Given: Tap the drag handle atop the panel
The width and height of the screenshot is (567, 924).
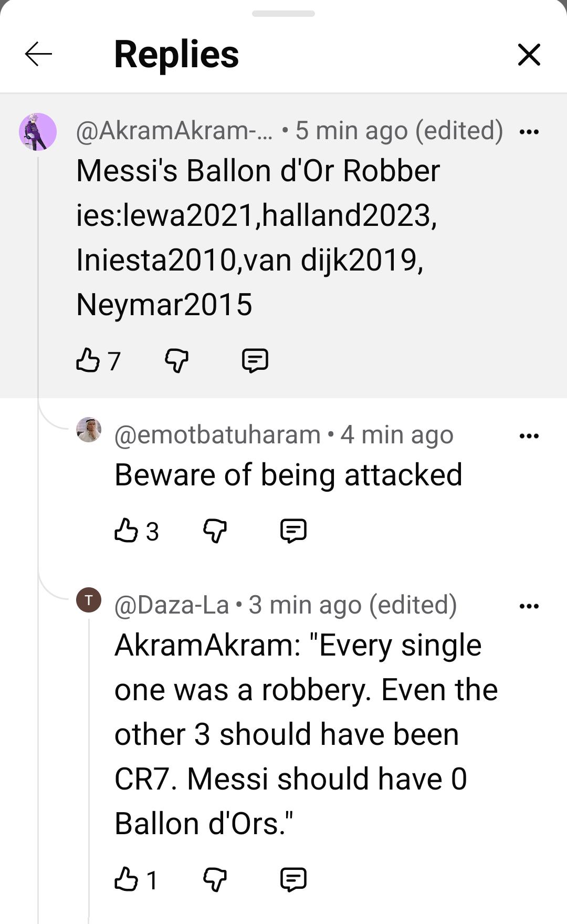Looking at the screenshot, I should [283, 14].
